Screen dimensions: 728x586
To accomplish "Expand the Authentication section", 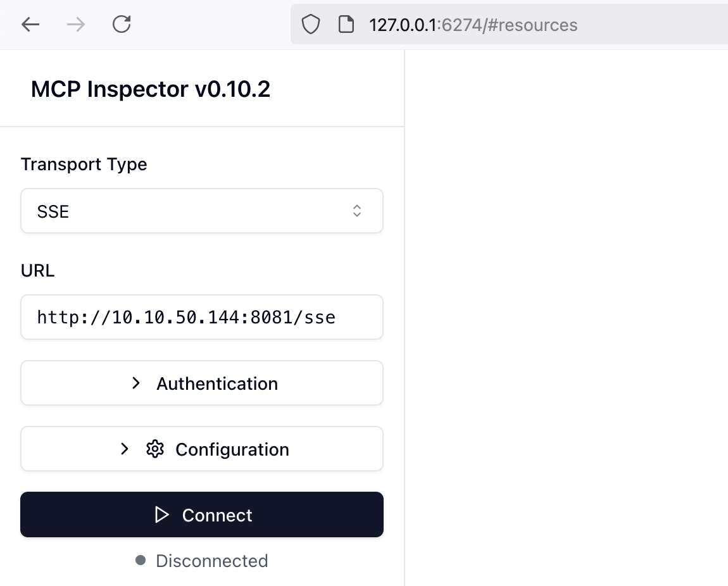I will pos(202,383).
